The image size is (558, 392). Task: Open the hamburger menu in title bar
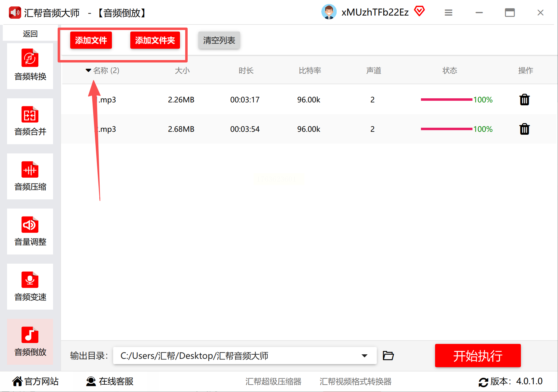[449, 13]
